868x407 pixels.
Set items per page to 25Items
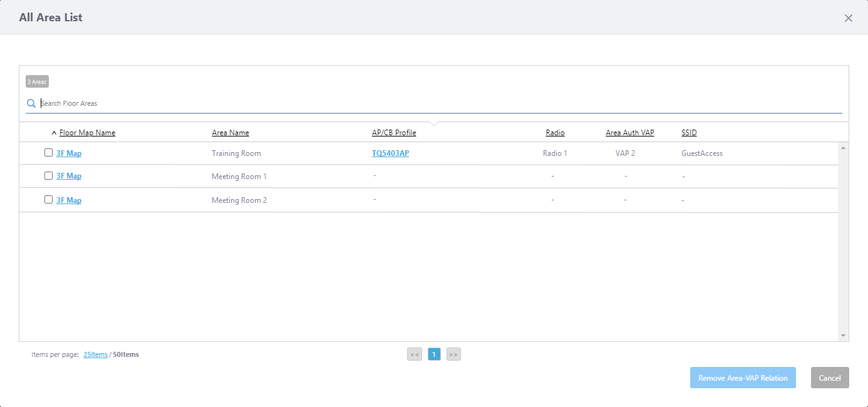tap(95, 354)
